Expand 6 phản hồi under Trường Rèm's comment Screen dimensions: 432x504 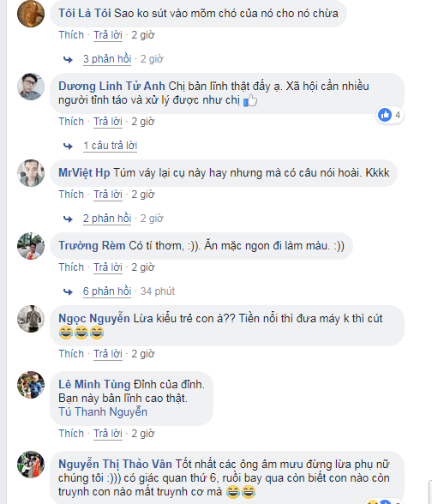pos(107,291)
